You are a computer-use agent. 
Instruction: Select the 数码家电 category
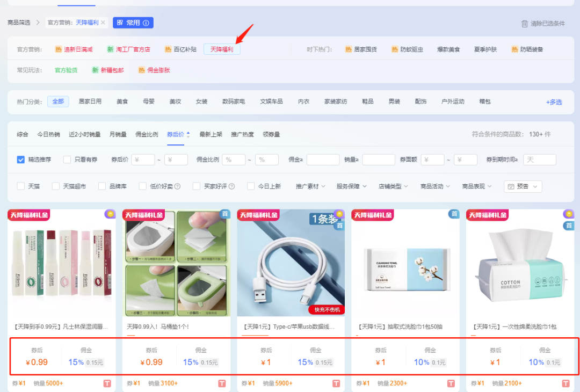pos(234,101)
